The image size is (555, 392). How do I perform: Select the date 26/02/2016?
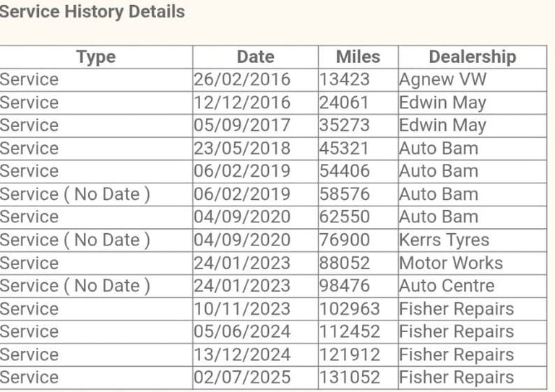pyautogui.click(x=242, y=79)
